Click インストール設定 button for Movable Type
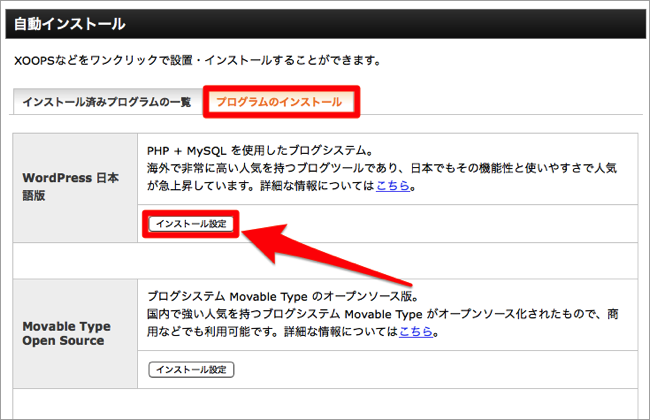Screen dimensions: 650x420 point(191,369)
